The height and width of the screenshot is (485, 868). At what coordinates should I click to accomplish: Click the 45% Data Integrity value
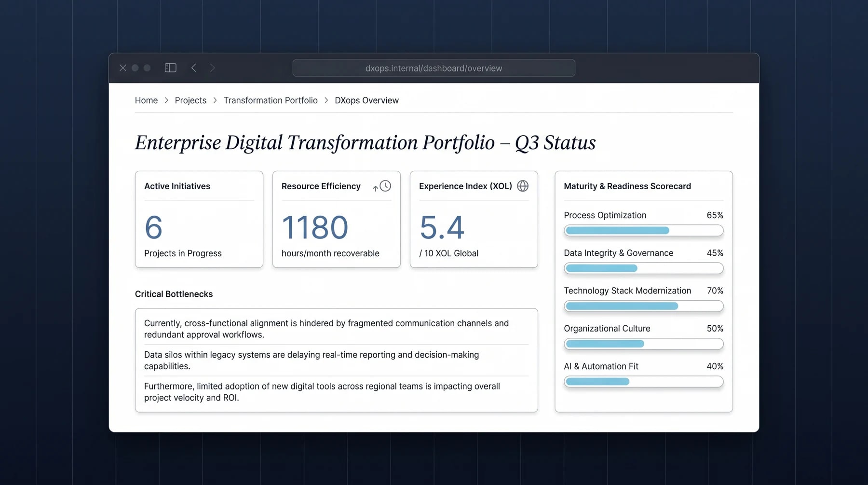[715, 253]
